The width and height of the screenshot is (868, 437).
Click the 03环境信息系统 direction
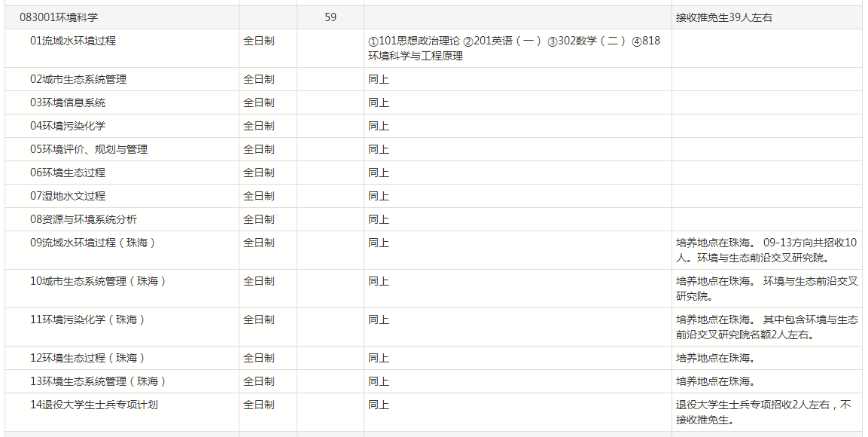point(68,102)
